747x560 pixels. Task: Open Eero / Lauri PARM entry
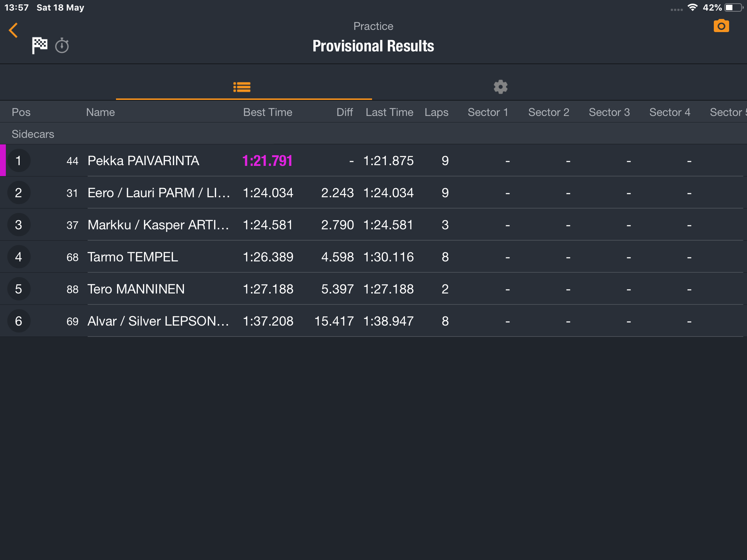coord(373,192)
